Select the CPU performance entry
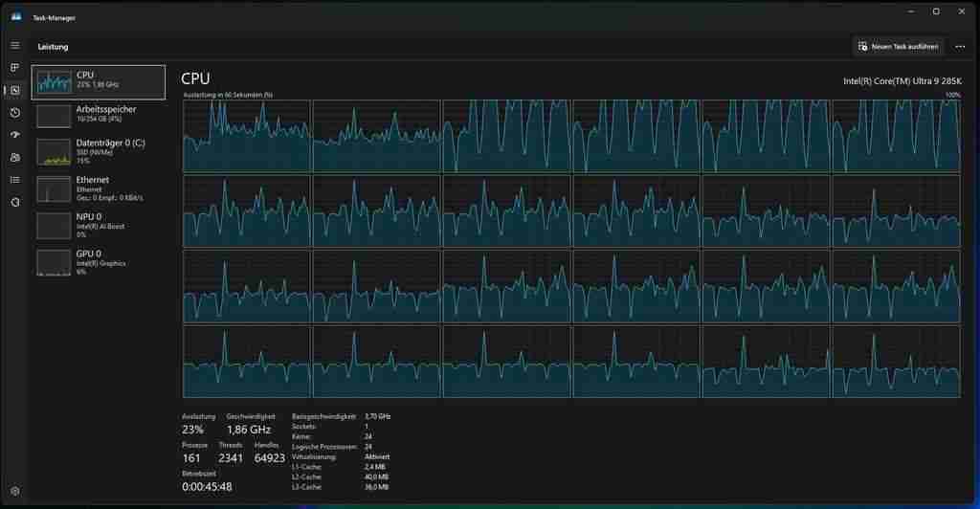The height and width of the screenshot is (509, 980). pyautogui.click(x=99, y=82)
